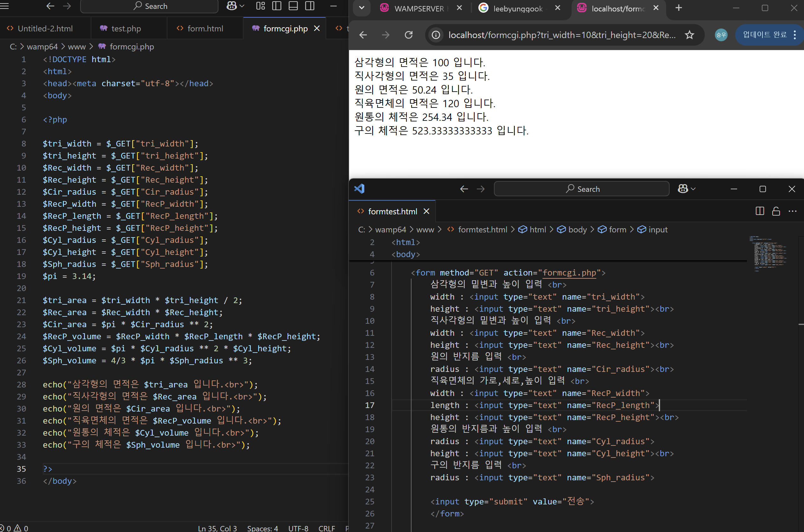The image size is (804, 532).
Task: Open the Customize Layout icon
Action: pos(261,6)
